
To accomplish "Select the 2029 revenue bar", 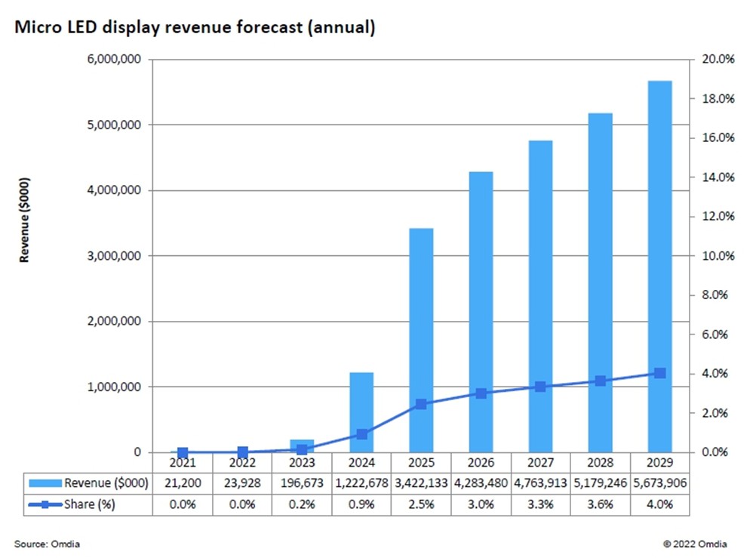I will (x=659, y=267).
